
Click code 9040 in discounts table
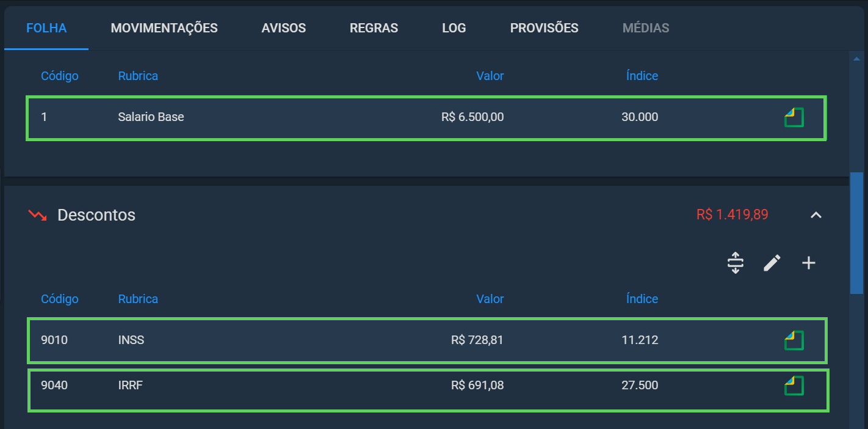54,386
